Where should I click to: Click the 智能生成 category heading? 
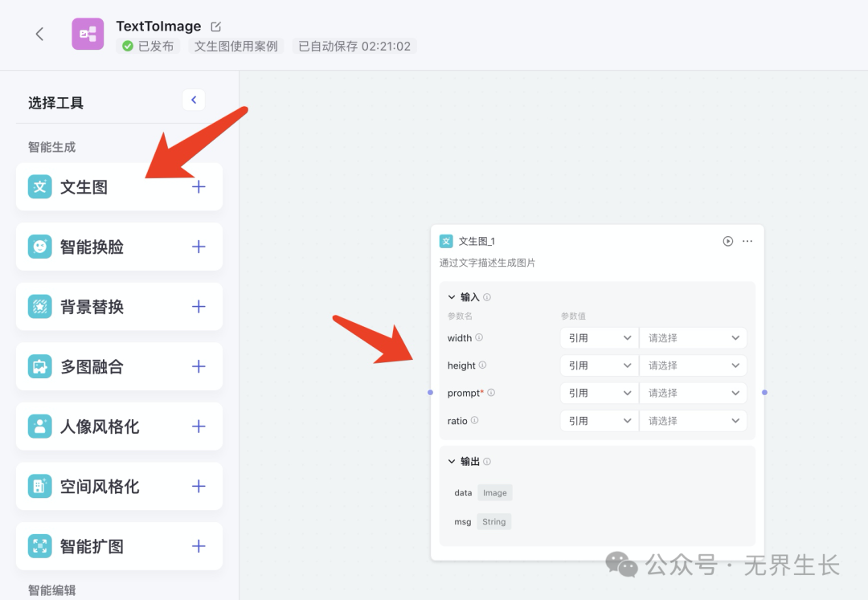click(x=51, y=147)
